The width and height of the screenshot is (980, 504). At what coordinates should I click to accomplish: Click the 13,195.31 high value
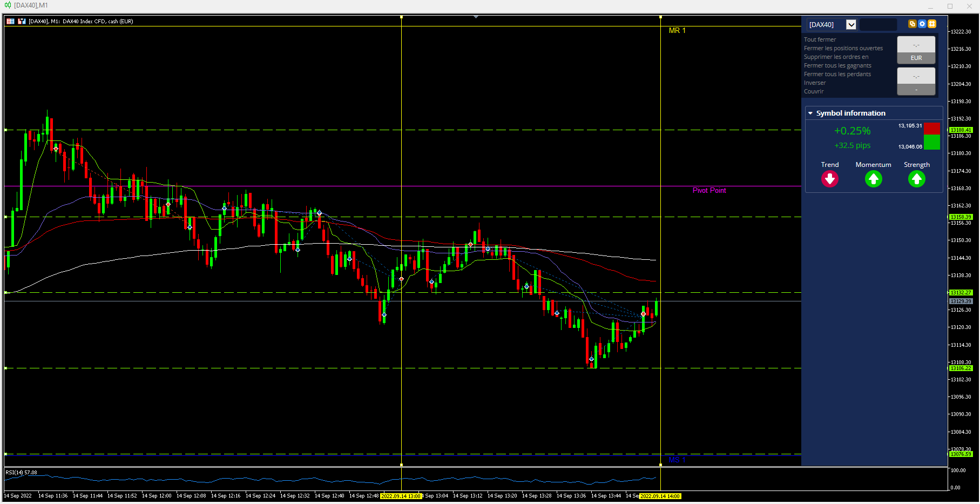click(910, 126)
